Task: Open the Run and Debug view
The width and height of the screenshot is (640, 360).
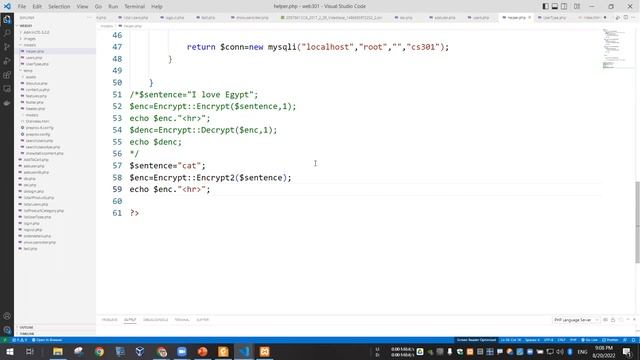Action: tap(7, 61)
